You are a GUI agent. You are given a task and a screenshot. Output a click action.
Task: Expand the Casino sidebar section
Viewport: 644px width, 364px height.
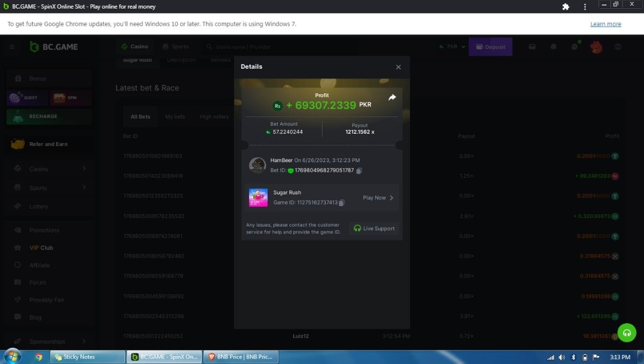[84, 169]
